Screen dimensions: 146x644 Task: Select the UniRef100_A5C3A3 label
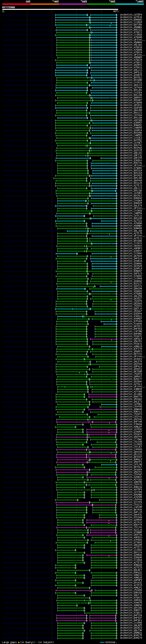(131, 45)
